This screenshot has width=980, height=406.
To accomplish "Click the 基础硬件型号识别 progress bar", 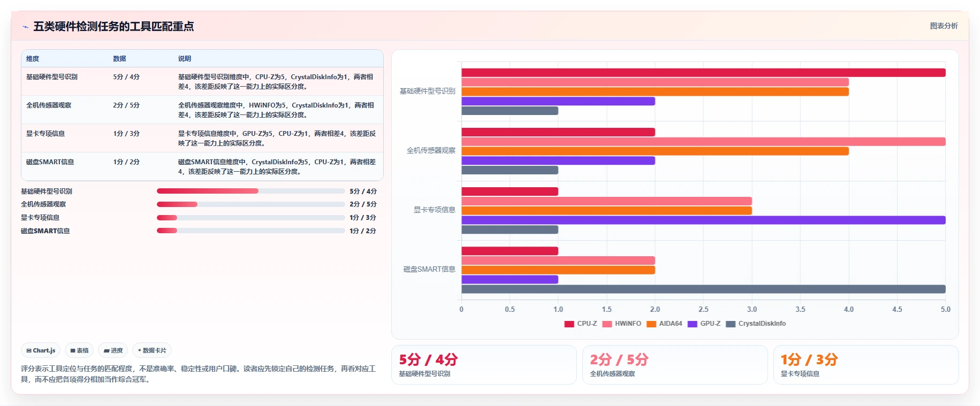I will click(x=250, y=191).
